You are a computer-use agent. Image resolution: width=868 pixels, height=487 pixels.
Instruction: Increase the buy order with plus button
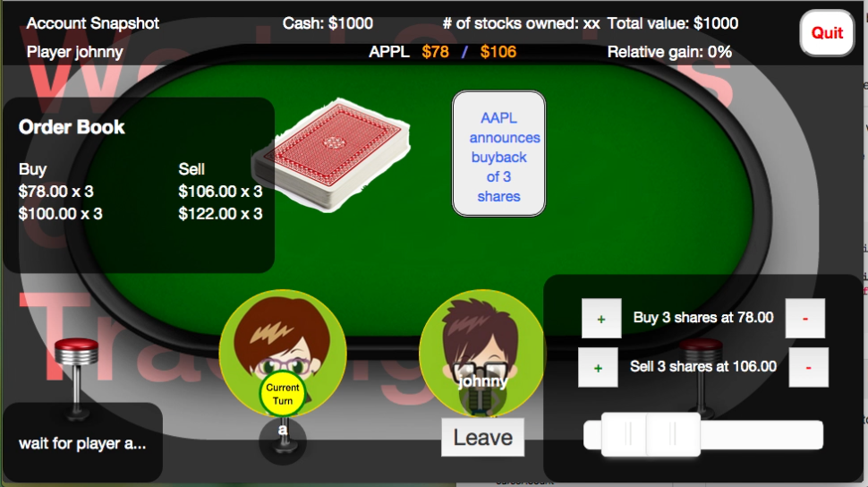point(601,319)
